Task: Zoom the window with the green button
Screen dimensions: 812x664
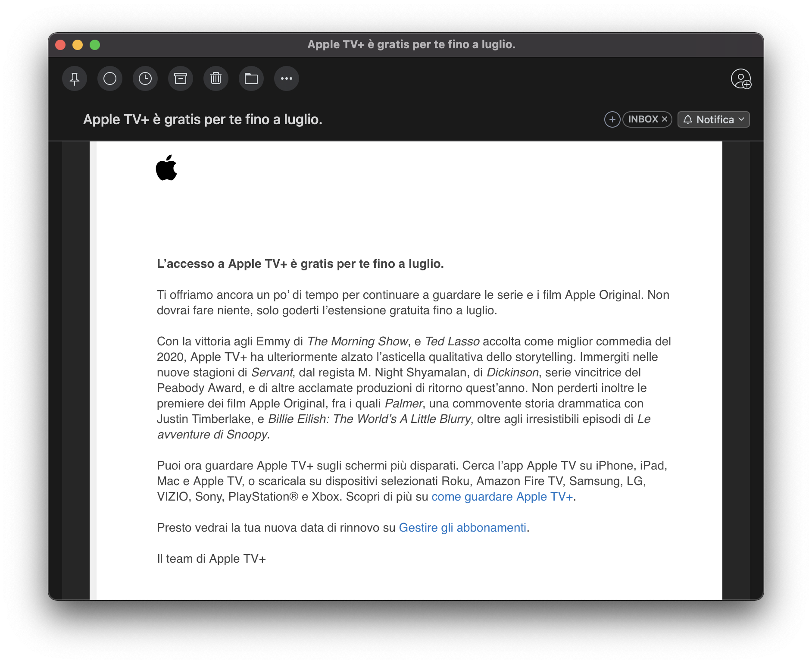Action: [x=95, y=45]
